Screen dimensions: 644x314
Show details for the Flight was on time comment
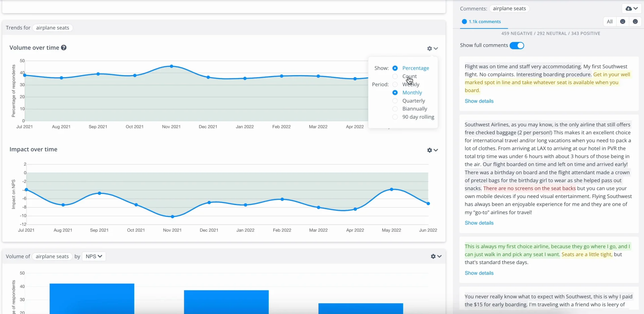tap(479, 101)
